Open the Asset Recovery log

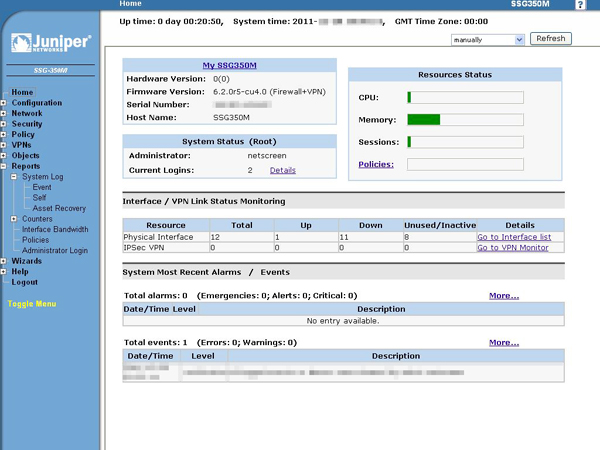(x=59, y=208)
